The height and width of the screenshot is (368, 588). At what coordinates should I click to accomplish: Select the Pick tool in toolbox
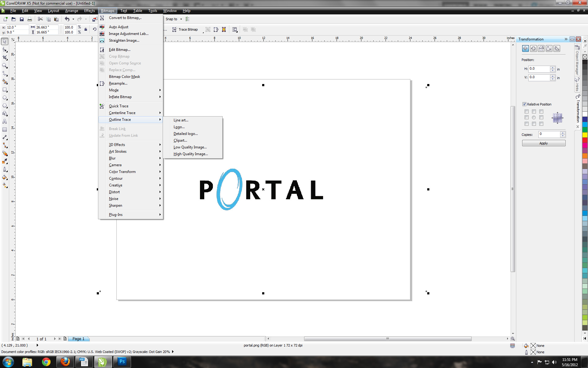coord(5,41)
